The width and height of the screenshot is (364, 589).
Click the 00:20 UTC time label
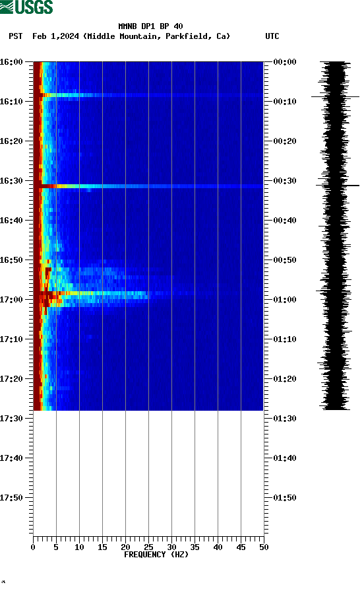pyautogui.click(x=285, y=141)
